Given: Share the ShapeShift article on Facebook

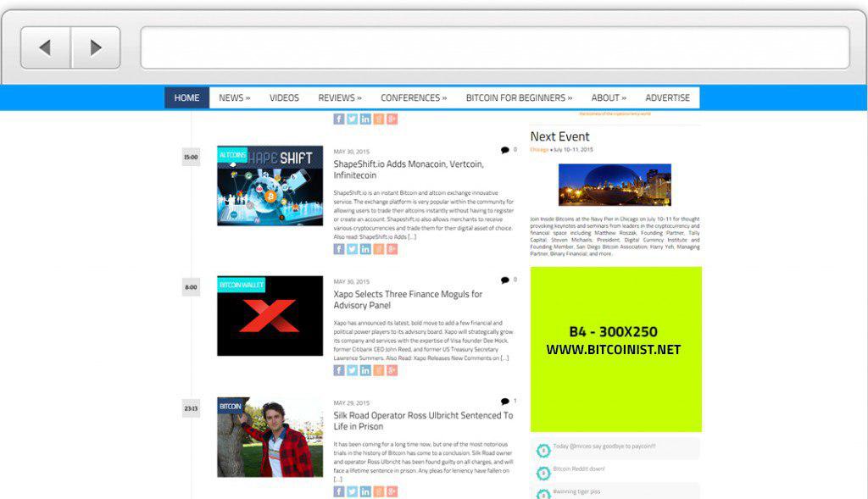Looking at the screenshot, I should (x=339, y=249).
